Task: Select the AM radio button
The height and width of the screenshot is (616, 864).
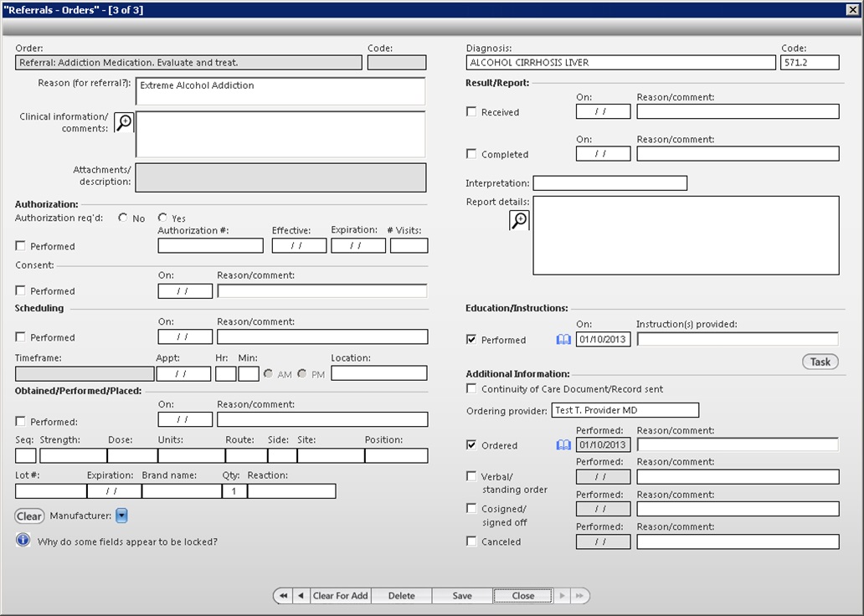Action: tap(269, 373)
